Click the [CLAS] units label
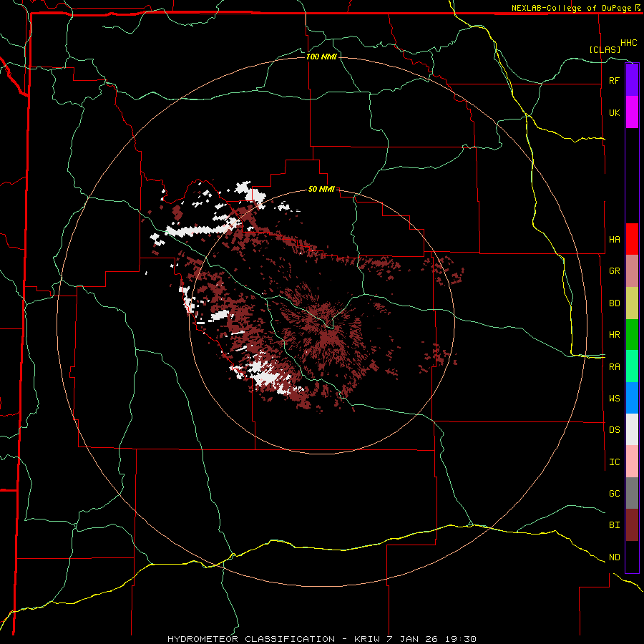Image resolution: width=644 pixels, height=644 pixels. pos(605,49)
